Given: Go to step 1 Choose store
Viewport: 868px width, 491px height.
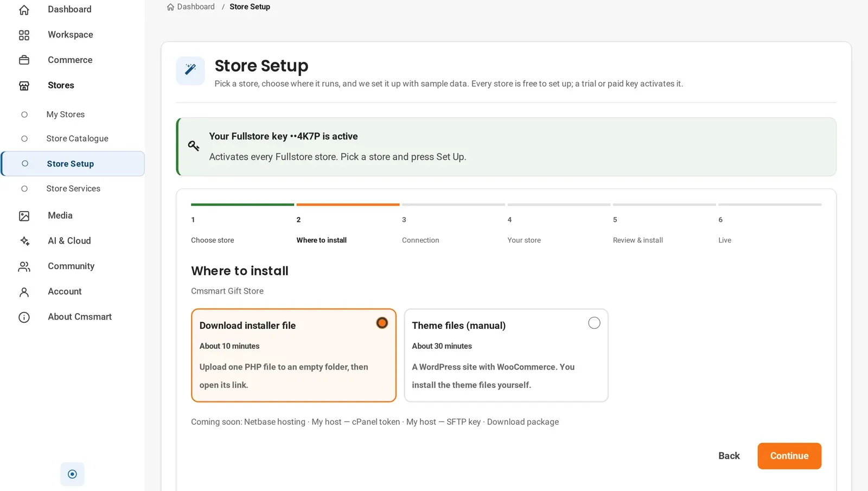Looking at the screenshot, I should tap(242, 225).
